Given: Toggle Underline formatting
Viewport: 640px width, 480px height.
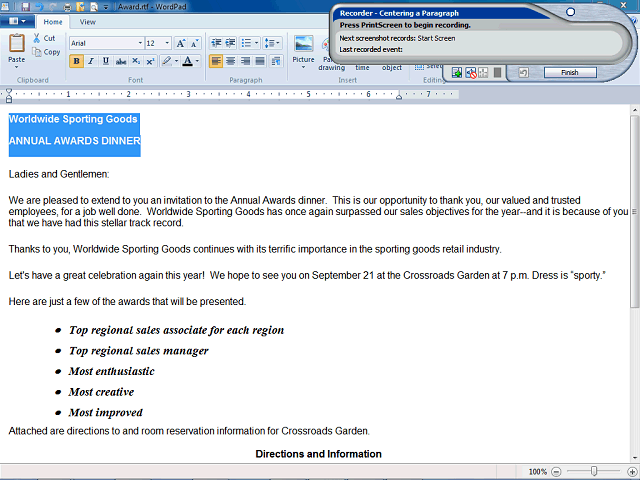Looking at the screenshot, I should point(106,61).
